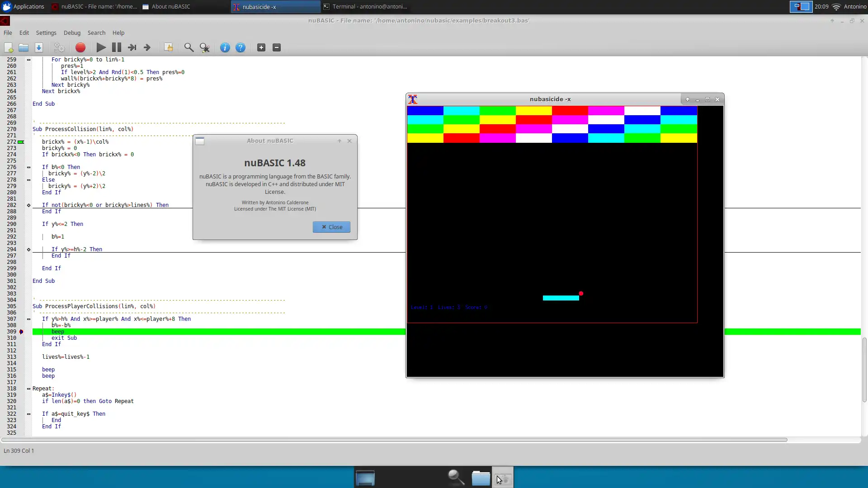Image resolution: width=868 pixels, height=488 pixels.
Task: Open the Settings menu
Action: click(x=46, y=33)
